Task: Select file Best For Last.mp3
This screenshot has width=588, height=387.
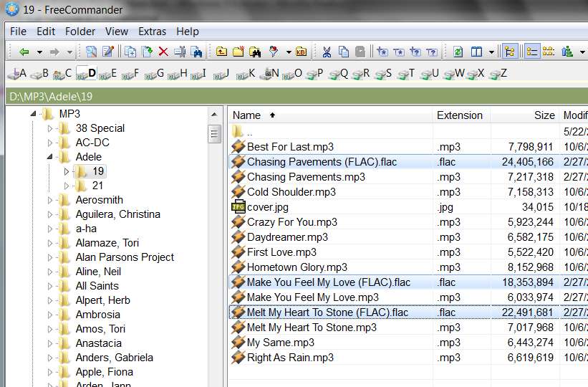Action: (290, 147)
